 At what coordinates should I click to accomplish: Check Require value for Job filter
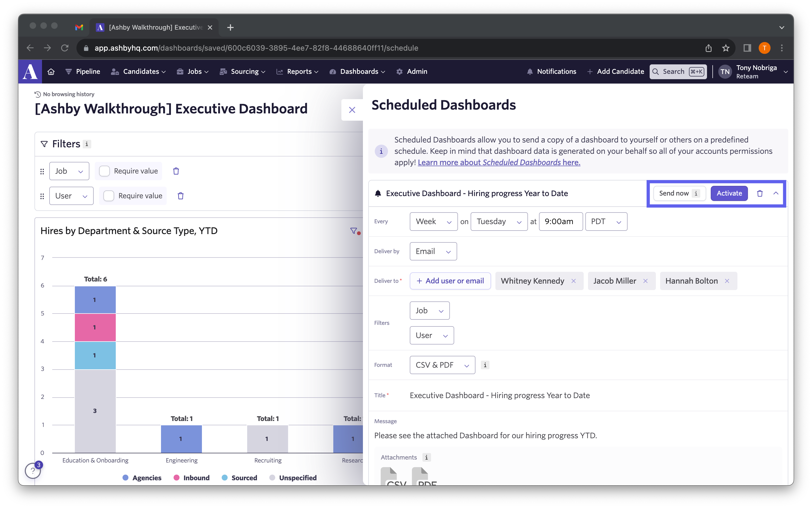click(x=104, y=171)
